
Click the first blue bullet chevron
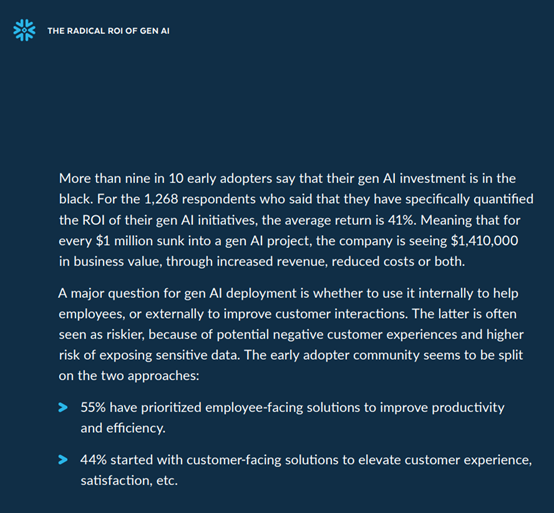(x=63, y=407)
